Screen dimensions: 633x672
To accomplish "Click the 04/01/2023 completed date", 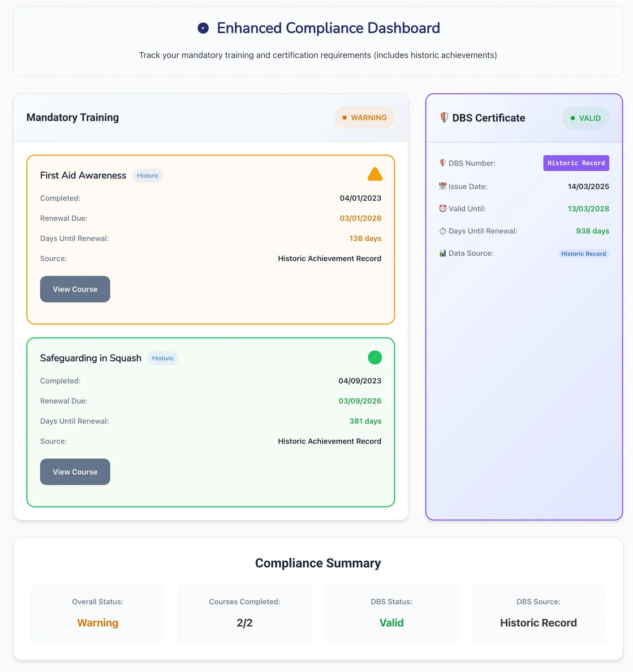I will 361,198.
